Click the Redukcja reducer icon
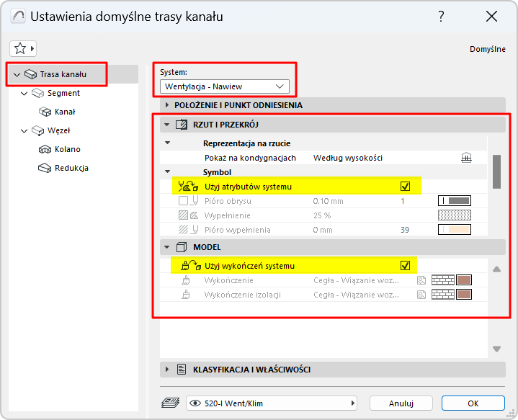The width and height of the screenshot is (518, 420). point(45,168)
